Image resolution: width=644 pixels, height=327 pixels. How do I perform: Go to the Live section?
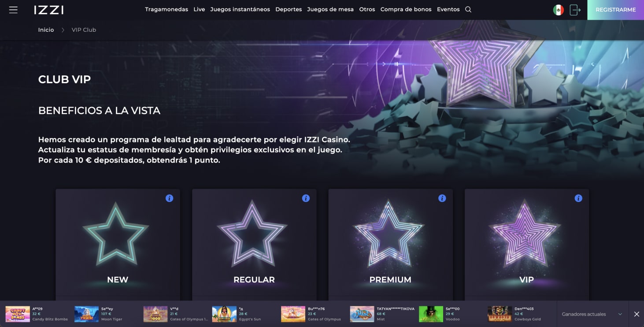coord(199,9)
